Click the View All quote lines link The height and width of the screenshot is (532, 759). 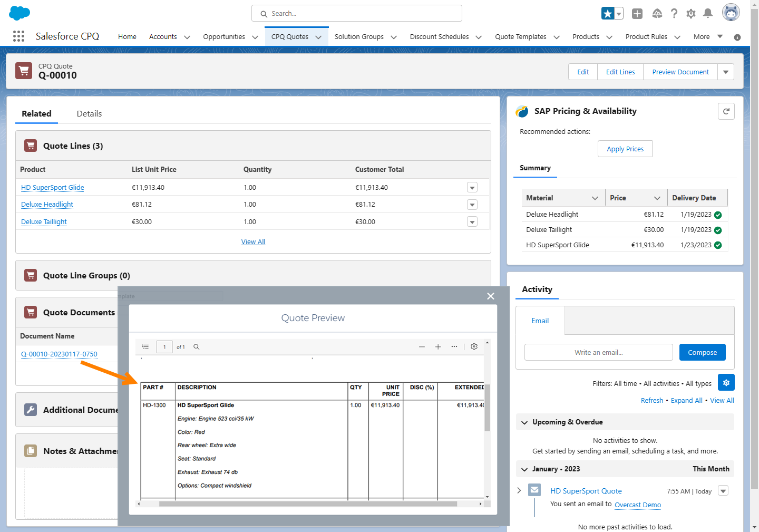point(253,242)
